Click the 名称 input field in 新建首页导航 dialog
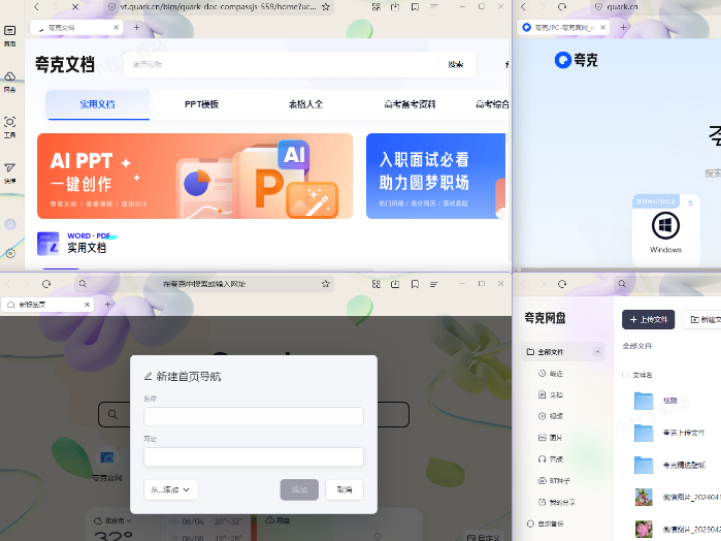 [253, 416]
